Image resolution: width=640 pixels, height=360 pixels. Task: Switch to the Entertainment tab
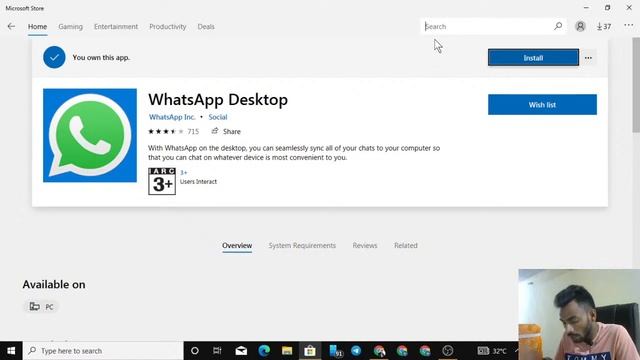click(x=116, y=27)
